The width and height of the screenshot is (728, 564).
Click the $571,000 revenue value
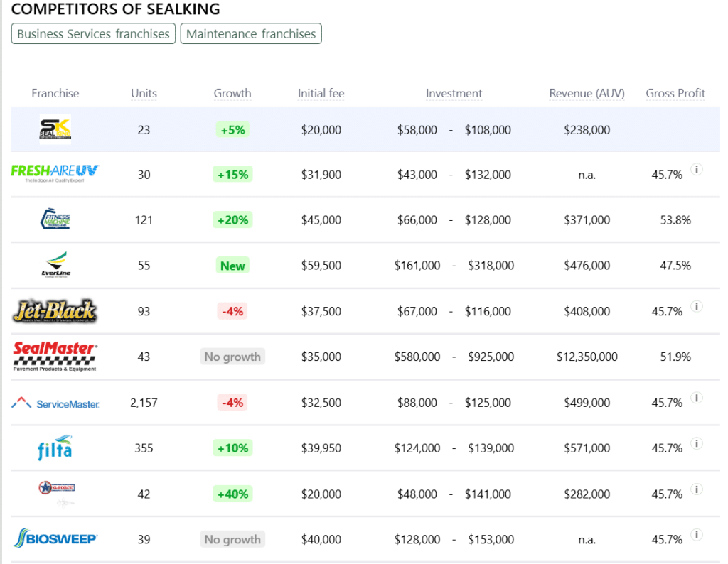click(587, 448)
